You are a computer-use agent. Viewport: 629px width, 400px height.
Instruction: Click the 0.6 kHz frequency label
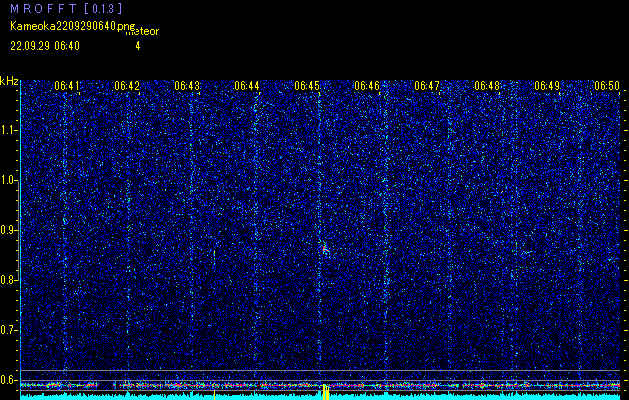(8, 380)
